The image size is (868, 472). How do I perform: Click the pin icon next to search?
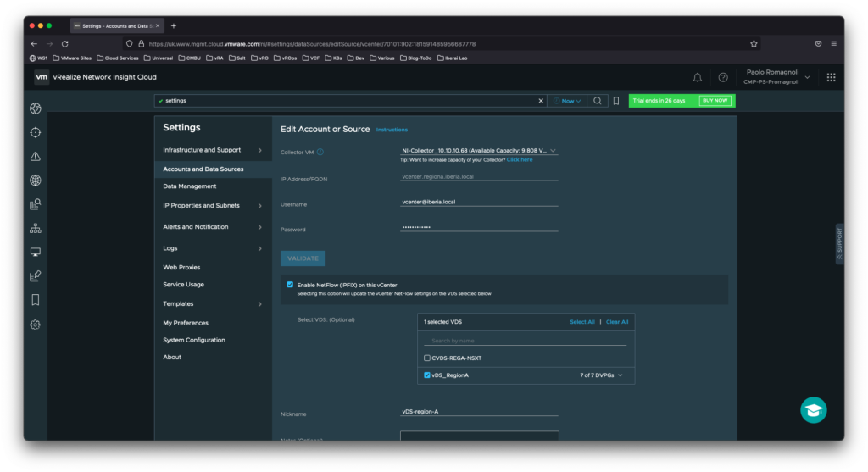pyautogui.click(x=616, y=101)
